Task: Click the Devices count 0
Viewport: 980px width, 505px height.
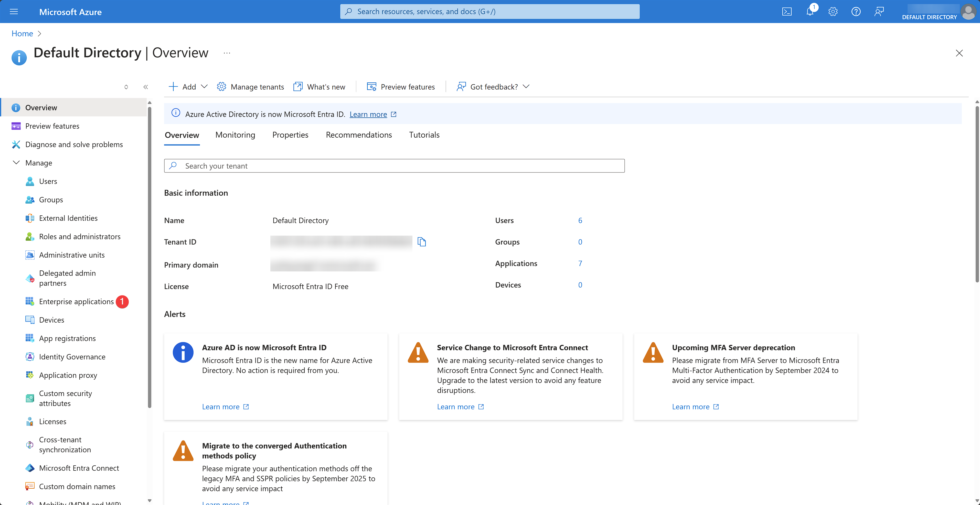Action: coord(580,285)
